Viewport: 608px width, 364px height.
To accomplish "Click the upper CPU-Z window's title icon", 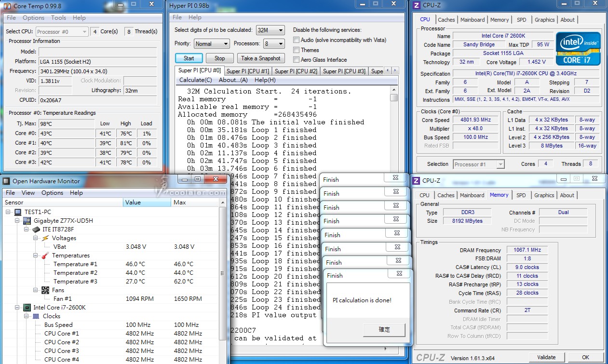I will tap(416, 5).
